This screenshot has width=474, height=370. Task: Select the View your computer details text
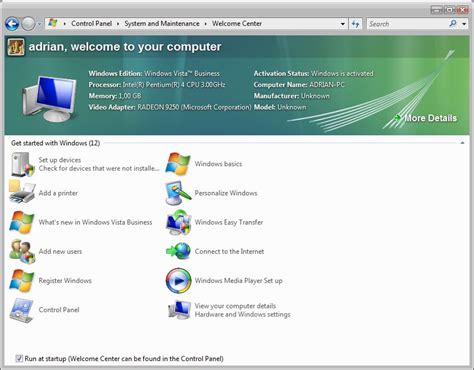[x=235, y=306]
